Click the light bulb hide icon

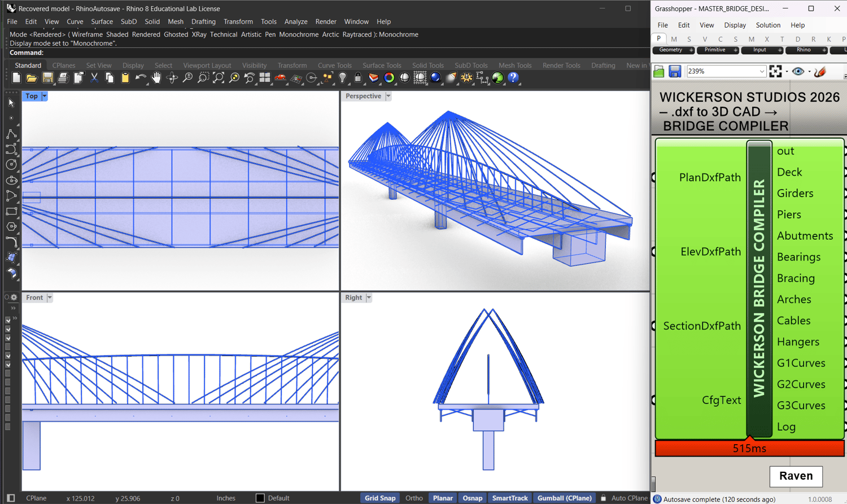point(343,78)
